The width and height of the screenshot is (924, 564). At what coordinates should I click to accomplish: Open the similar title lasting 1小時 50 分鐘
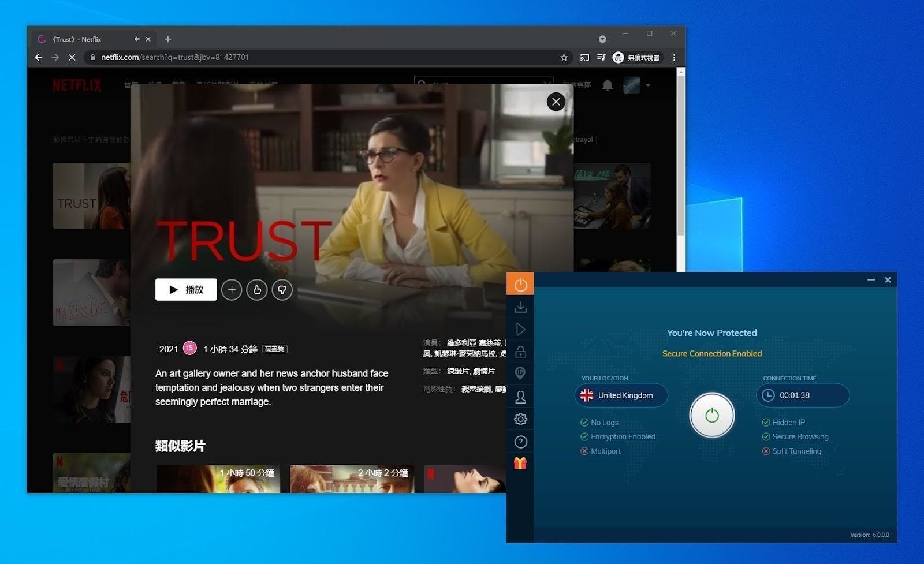pos(218,479)
